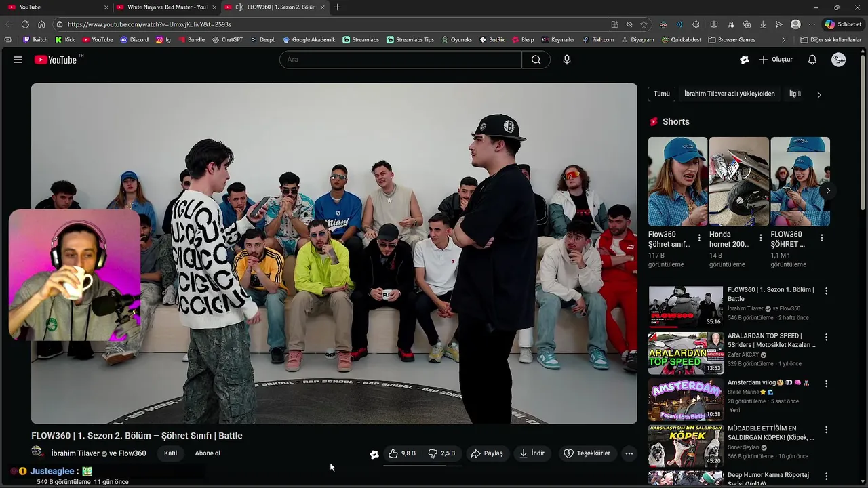Reload the page with the refresh icon

(26, 24)
